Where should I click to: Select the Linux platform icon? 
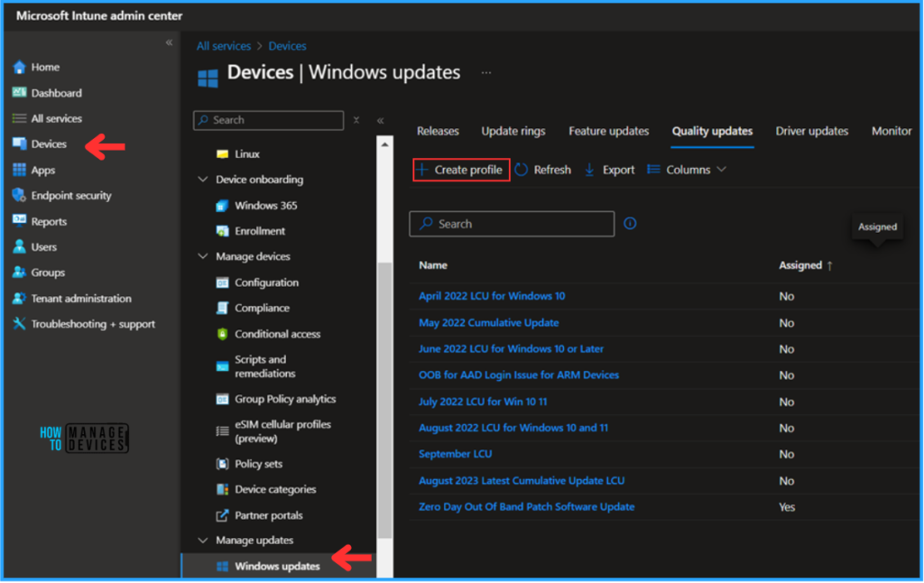[x=222, y=153]
